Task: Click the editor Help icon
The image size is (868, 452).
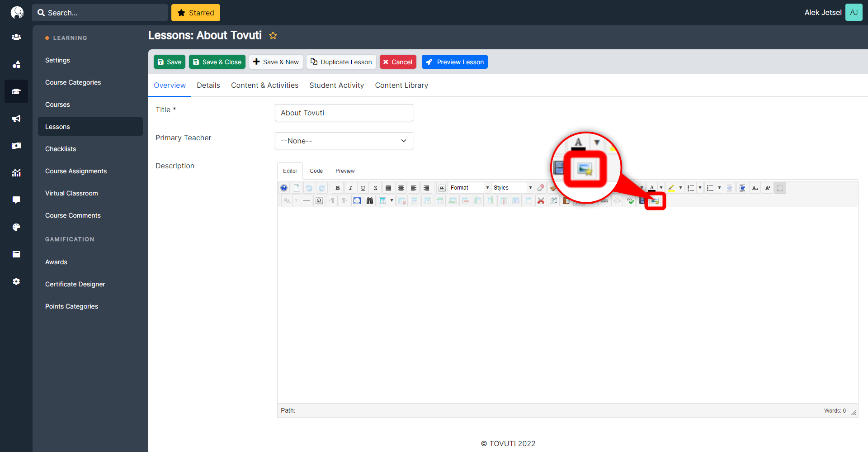Action: (284, 188)
